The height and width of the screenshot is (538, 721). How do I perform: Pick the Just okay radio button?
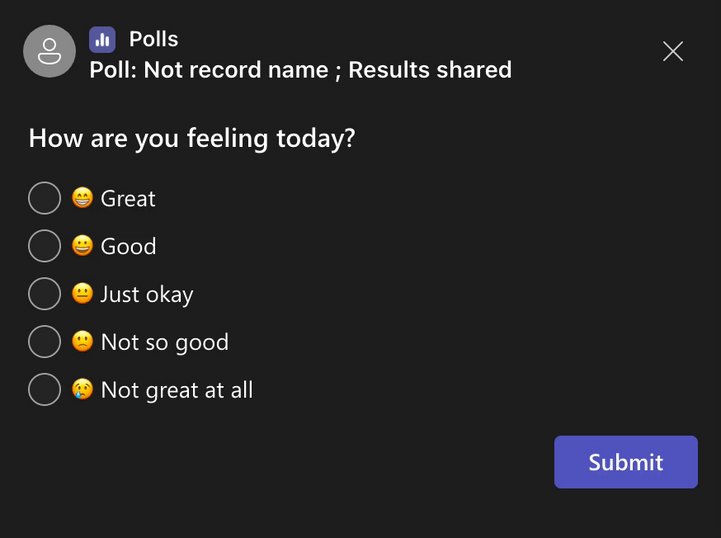point(45,294)
